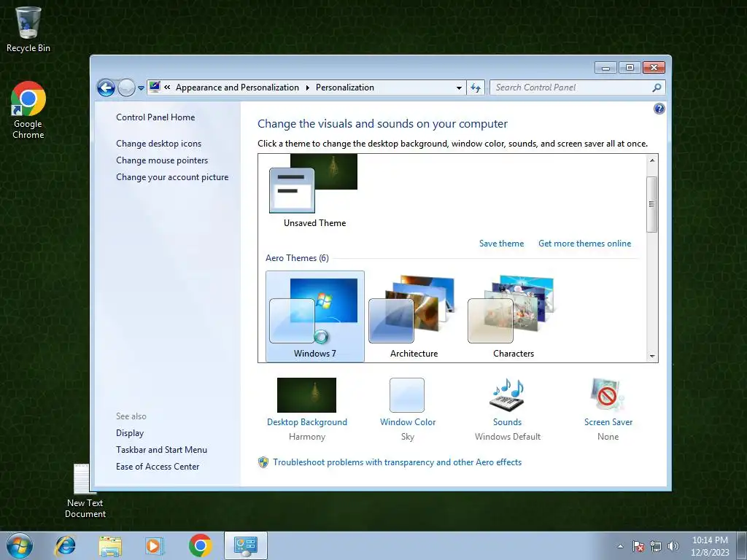Select the Windows 7 Aero theme
747x560 pixels.
coord(315,316)
